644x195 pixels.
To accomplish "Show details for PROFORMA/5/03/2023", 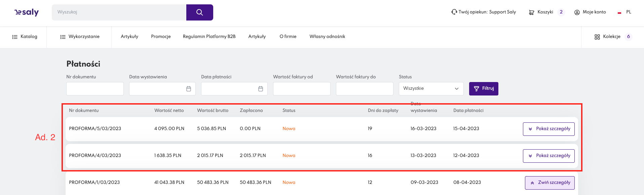I will tap(548, 129).
